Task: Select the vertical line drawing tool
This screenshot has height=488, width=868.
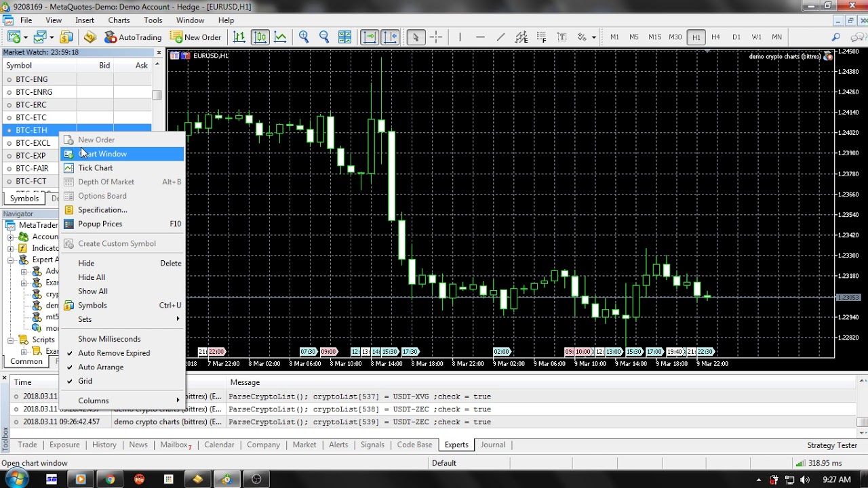Action: click(460, 37)
